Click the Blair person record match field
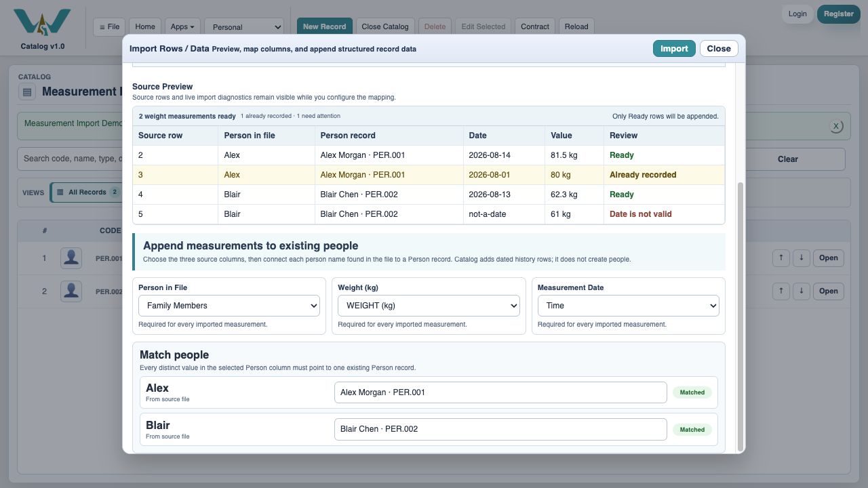This screenshot has width=868, height=488. coord(500,429)
